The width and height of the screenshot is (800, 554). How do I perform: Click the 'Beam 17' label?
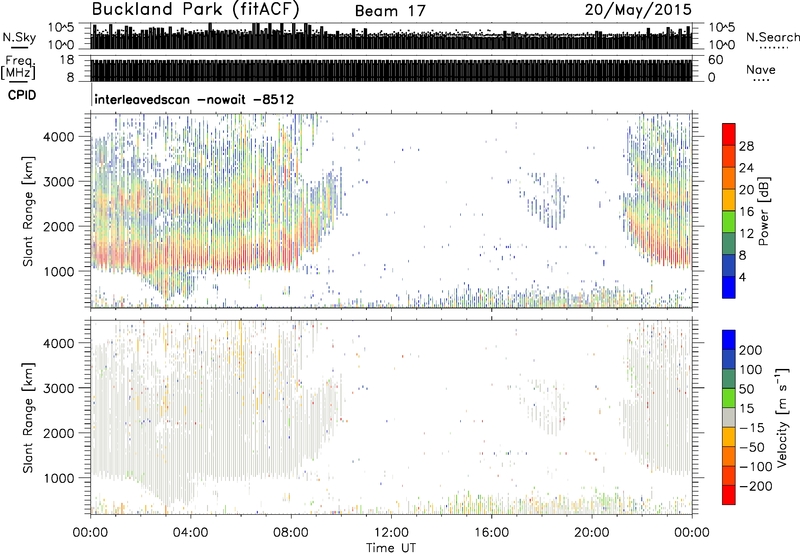coord(390,11)
